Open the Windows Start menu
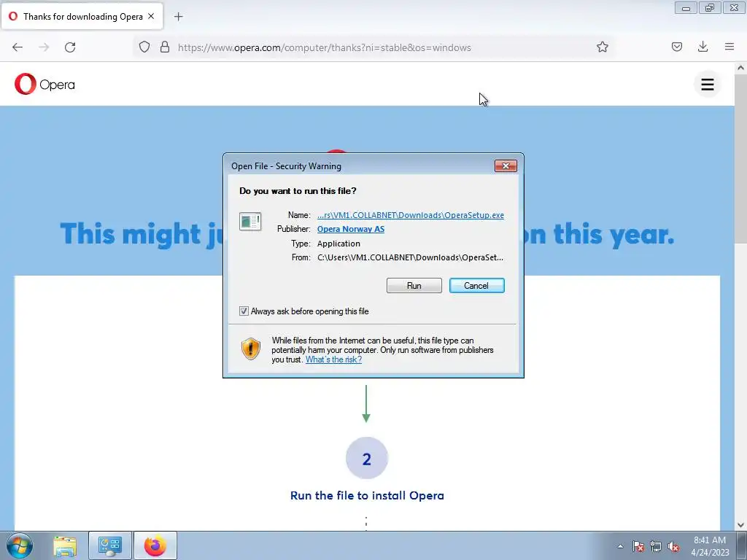The height and width of the screenshot is (560, 747). pyautogui.click(x=19, y=545)
